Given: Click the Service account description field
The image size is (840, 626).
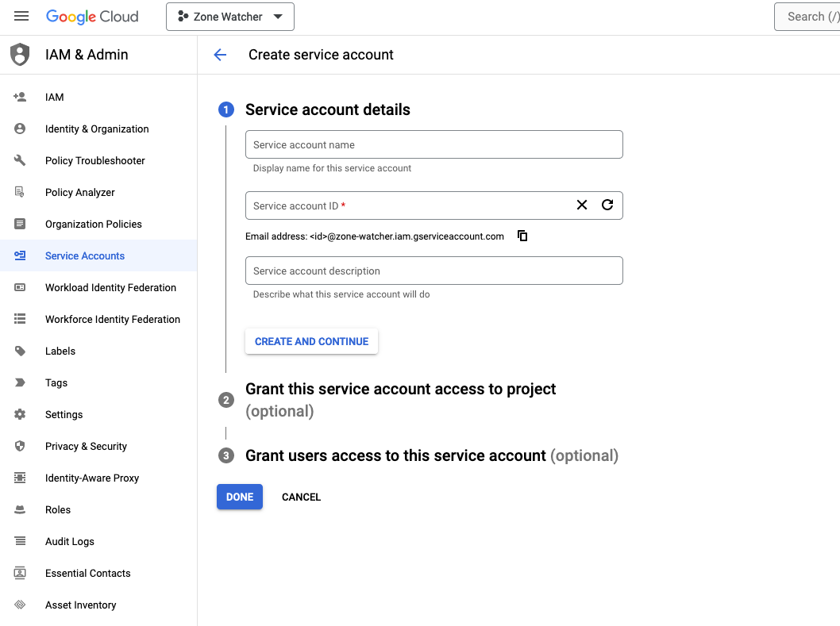Looking at the screenshot, I should coord(434,271).
